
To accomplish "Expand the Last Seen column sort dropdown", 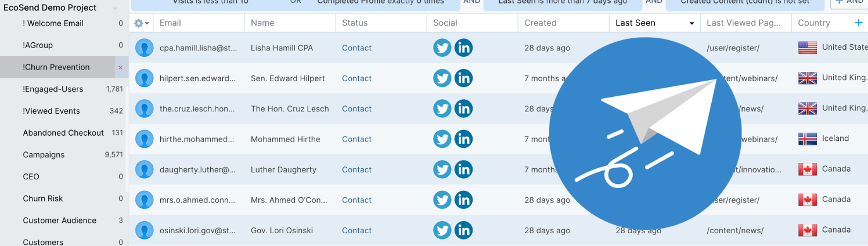I will tap(691, 24).
